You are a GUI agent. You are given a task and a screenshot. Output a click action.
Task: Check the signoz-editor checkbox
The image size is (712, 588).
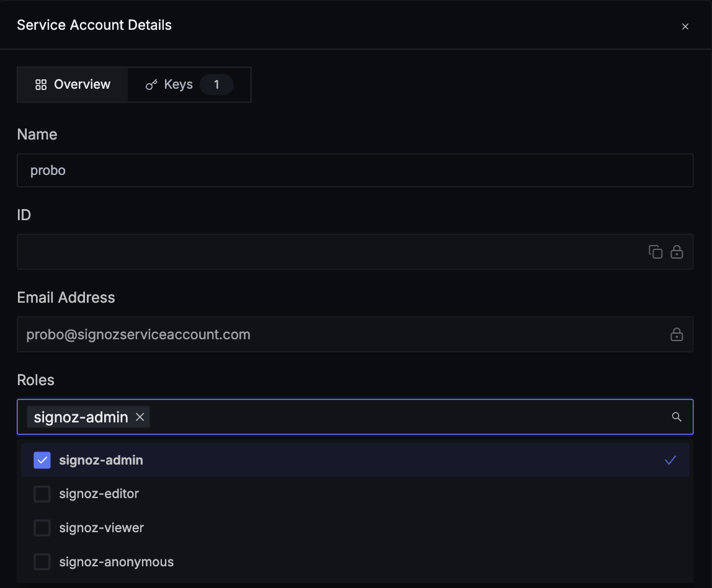tap(42, 494)
